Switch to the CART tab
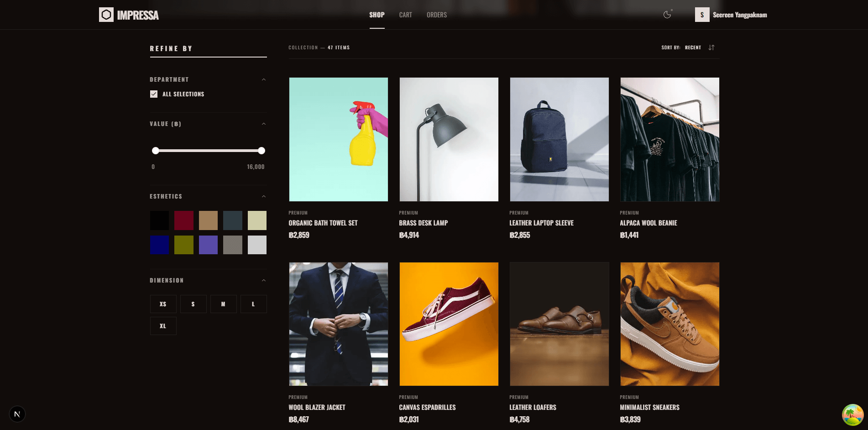Screen dimensions: 868x430 (405, 15)
